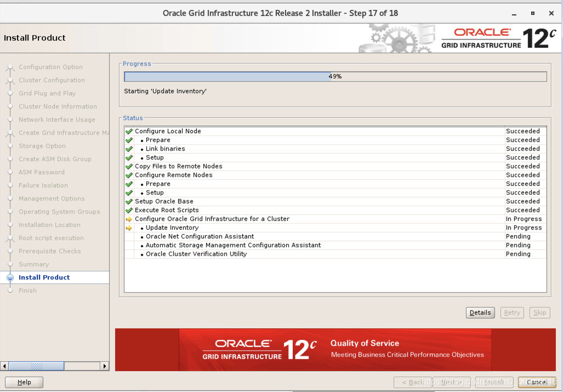563x392 pixels.
Task: Click yellow arrow beside Configure Oracle Grid Infrastructure
Action: [129, 219]
